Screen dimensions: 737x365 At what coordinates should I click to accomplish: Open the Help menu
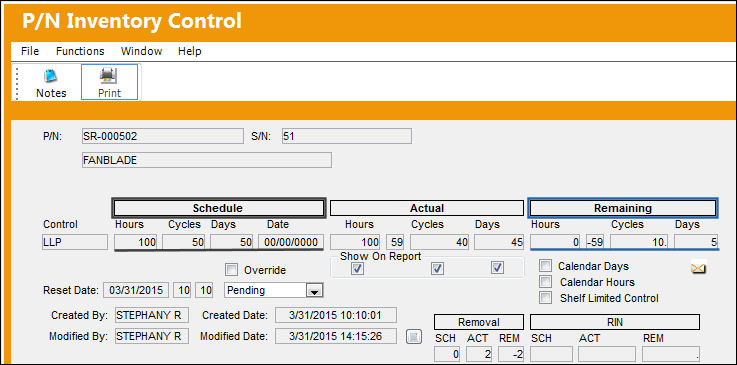click(189, 51)
